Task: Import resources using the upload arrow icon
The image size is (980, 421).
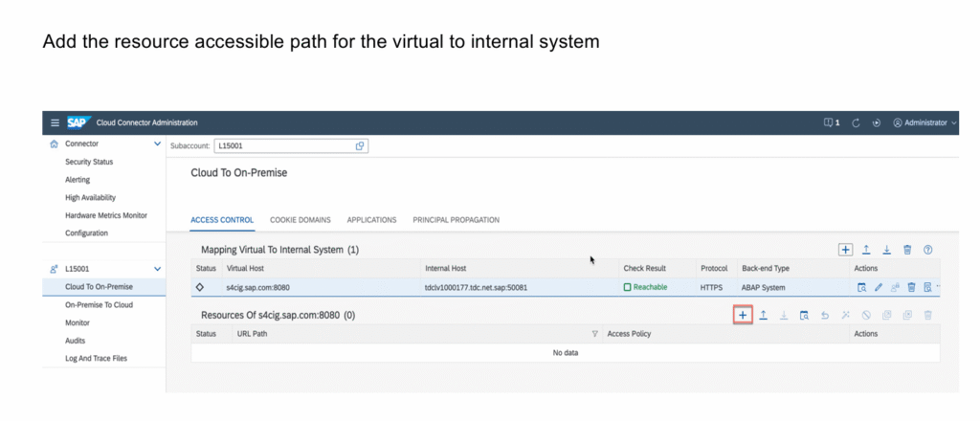Action: click(x=764, y=315)
